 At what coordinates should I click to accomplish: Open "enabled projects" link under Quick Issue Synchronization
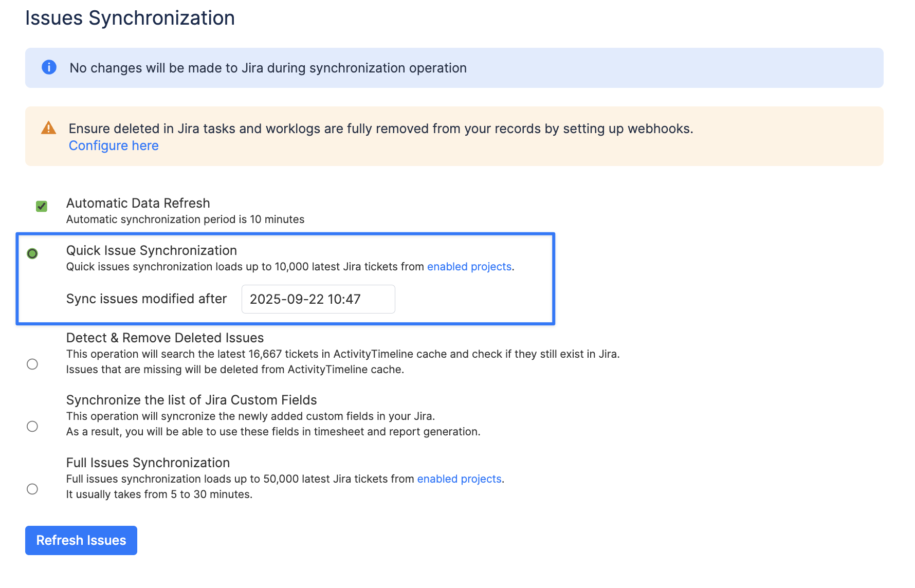pos(469,267)
